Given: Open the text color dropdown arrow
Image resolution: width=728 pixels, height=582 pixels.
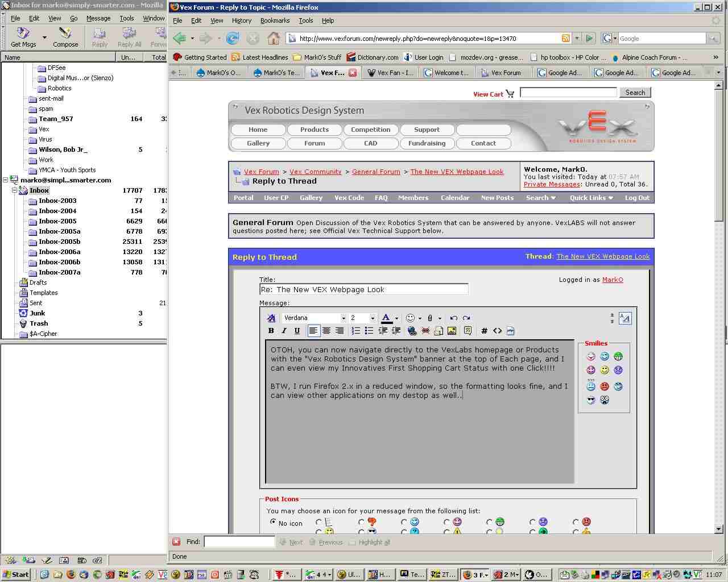Looking at the screenshot, I should [x=396, y=318].
